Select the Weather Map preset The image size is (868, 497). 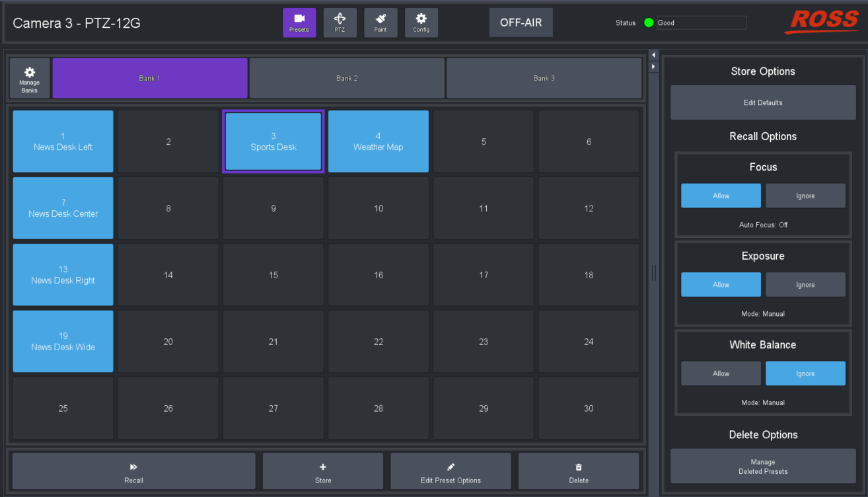coord(378,141)
